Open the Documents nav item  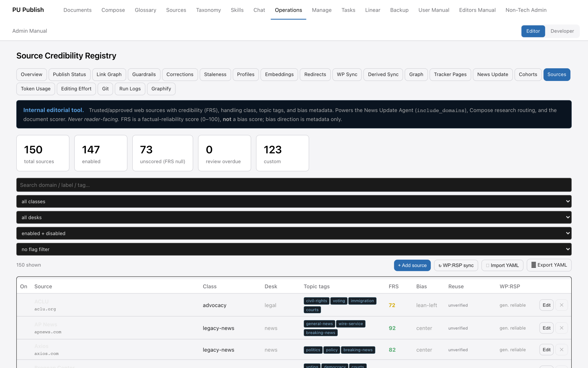[x=77, y=10]
